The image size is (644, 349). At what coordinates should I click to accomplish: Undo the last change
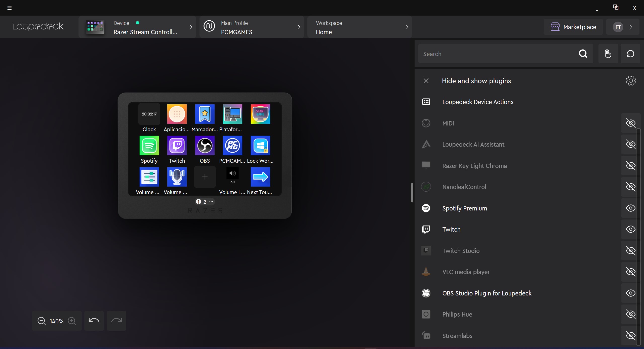(x=94, y=321)
